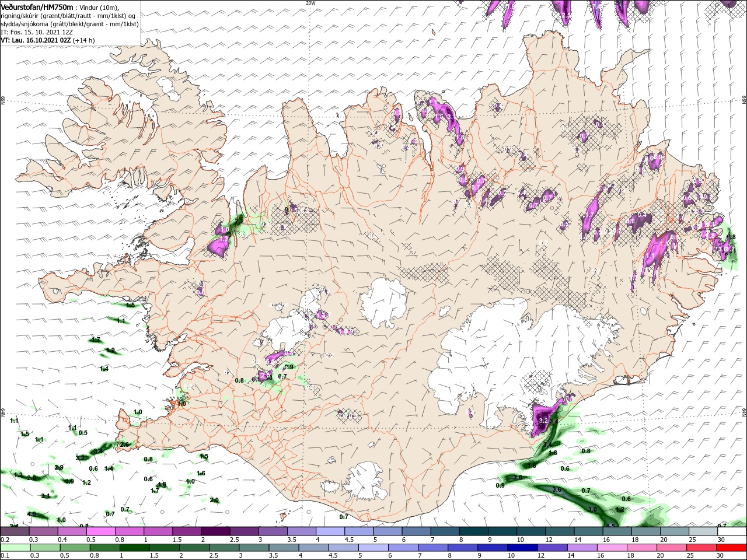Click the '2.6' precipitation value on the map
The height and width of the screenshot is (560, 747).
pyautogui.click(x=124, y=444)
